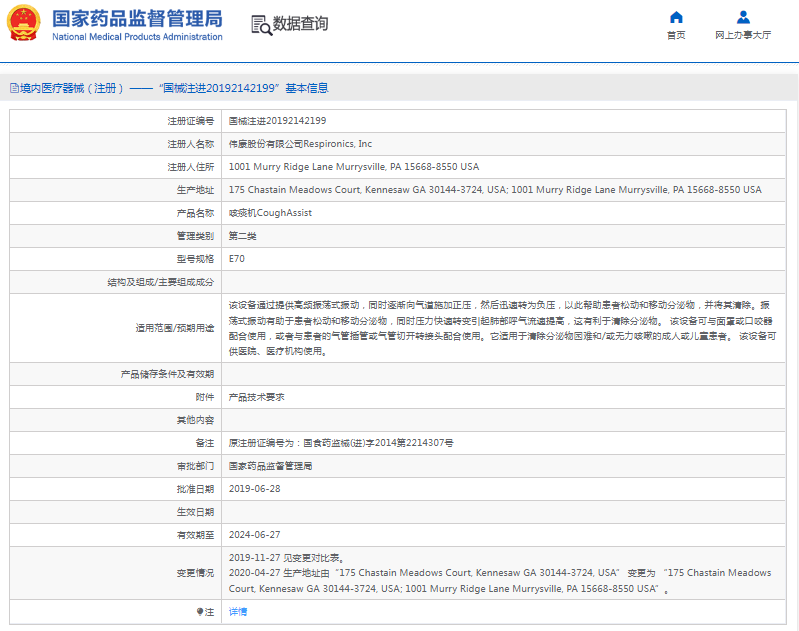Click the 结构及组成/主要组成成分 label
799x631 pixels.
(x=161, y=282)
